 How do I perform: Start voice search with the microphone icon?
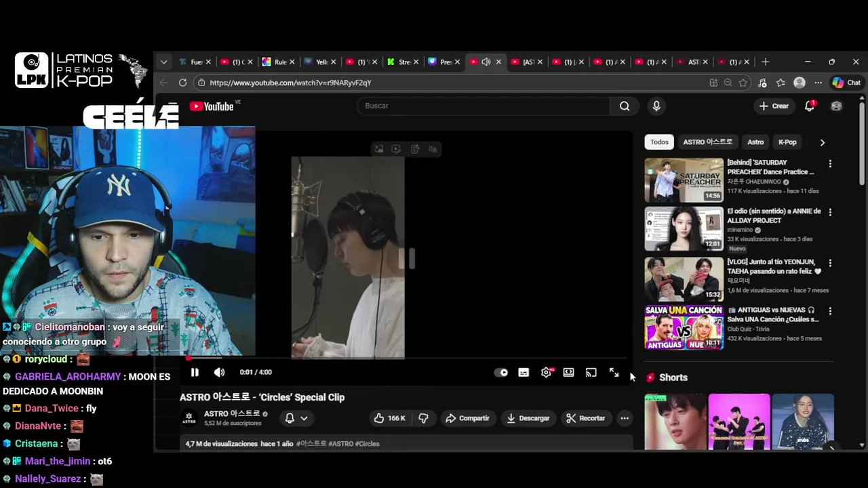click(x=656, y=106)
